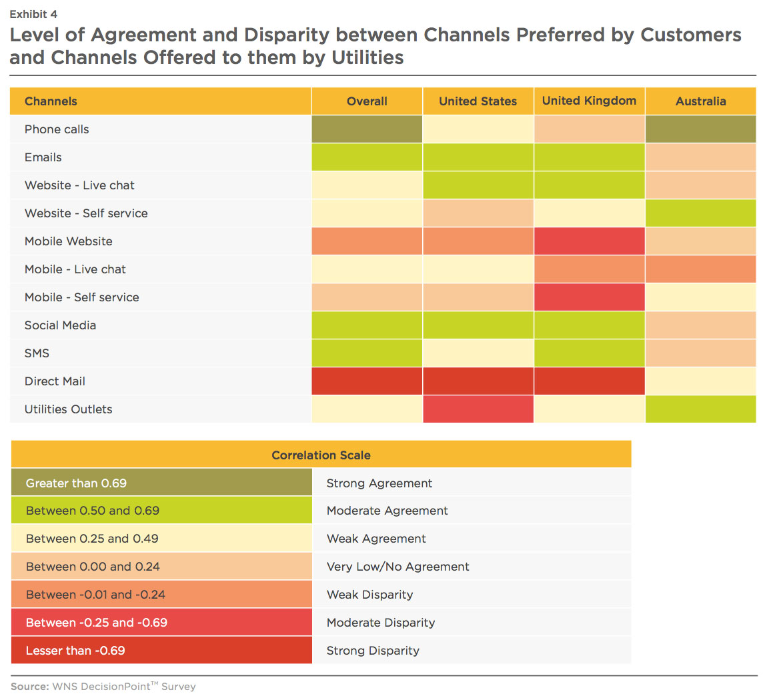
Task: Click the 'Source: WNS DecisionPoint Survey' footnote
Action: pos(103,686)
